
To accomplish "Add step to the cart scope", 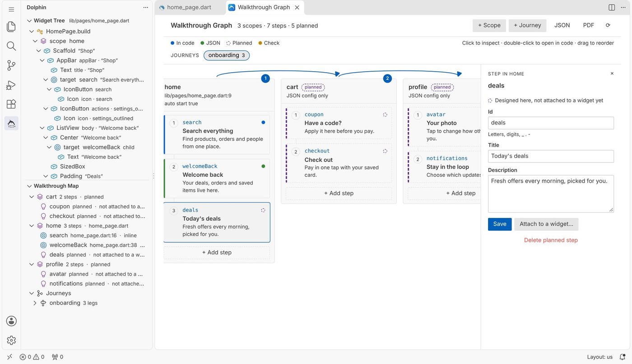I will point(339,193).
